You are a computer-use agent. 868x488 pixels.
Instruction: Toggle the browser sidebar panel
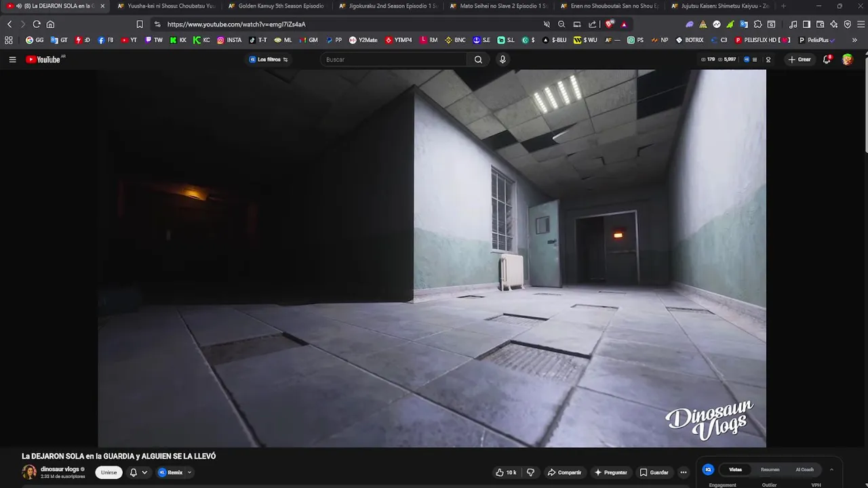point(806,24)
